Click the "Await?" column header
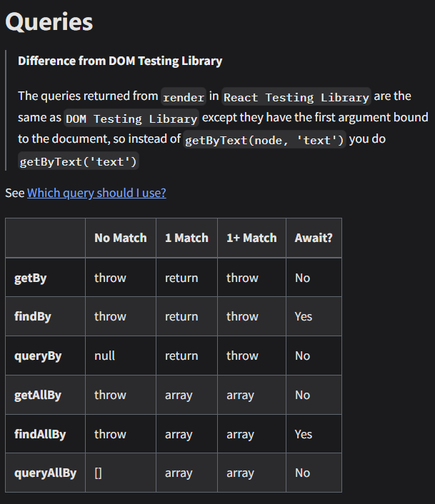 [314, 238]
